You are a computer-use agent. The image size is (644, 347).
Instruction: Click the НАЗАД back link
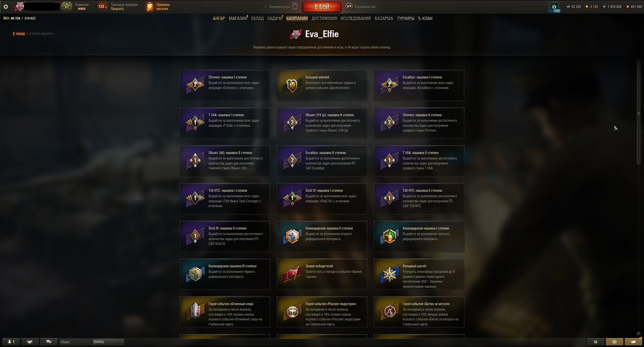[19, 34]
